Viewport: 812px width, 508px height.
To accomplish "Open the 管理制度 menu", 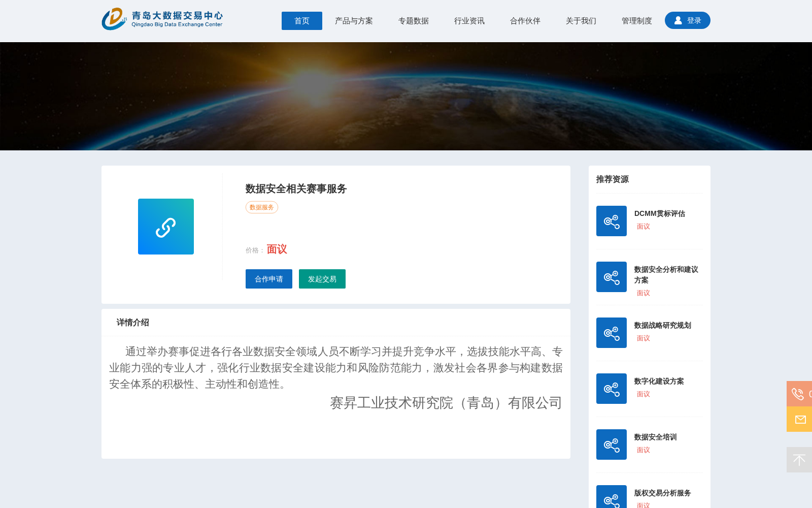I will point(637,21).
